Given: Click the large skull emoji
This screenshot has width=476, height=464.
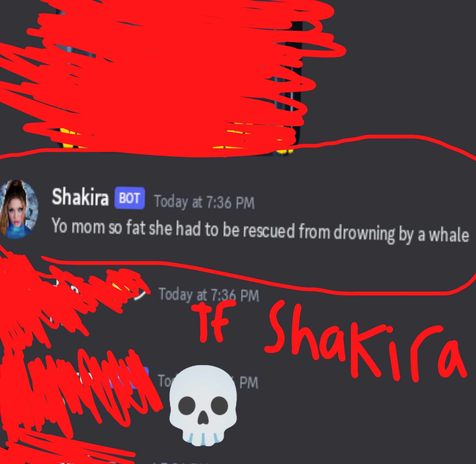Looking at the screenshot, I should (x=203, y=405).
